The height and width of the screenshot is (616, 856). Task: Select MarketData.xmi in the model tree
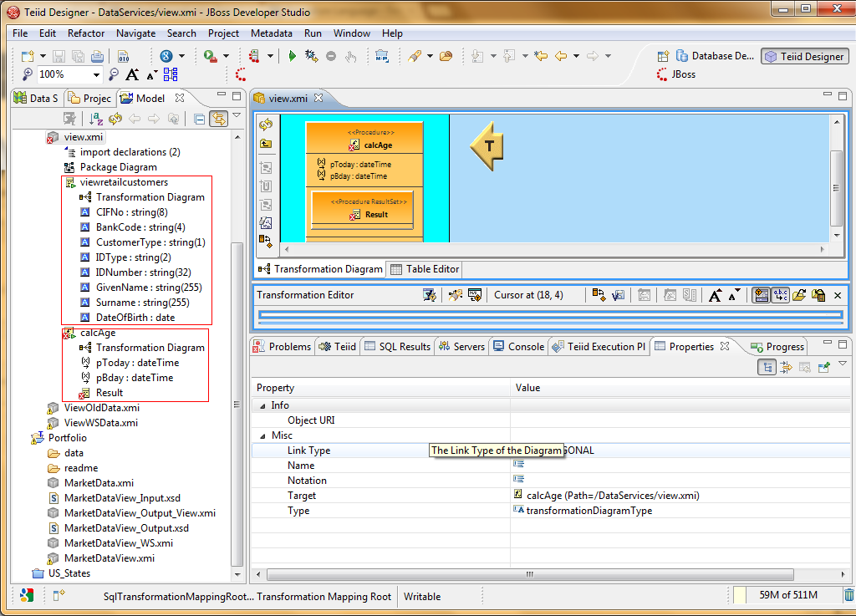99,483
